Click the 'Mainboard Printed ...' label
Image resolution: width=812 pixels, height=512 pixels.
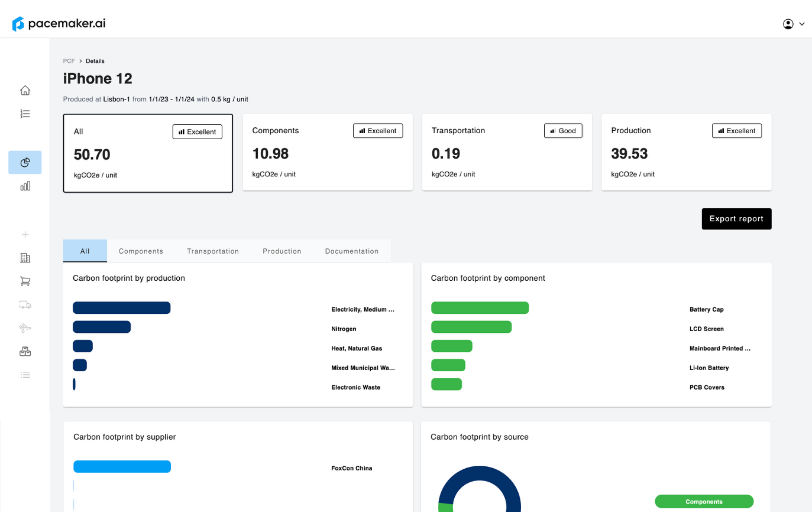(720, 349)
